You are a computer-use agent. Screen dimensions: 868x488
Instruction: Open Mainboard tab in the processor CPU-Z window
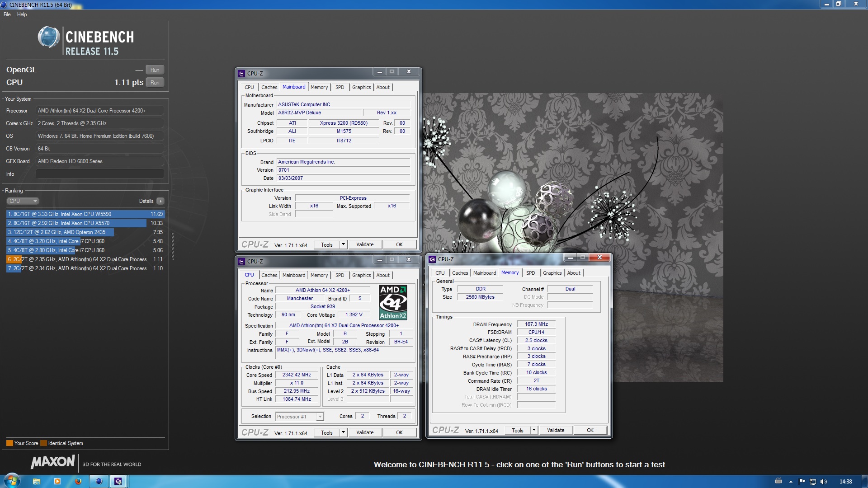tap(294, 275)
